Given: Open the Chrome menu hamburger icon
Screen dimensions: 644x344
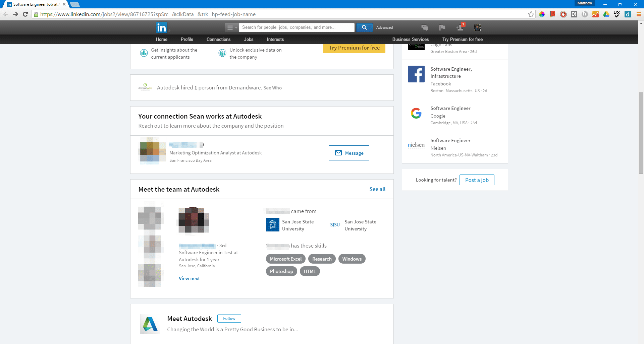Looking at the screenshot, I should click(x=639, y=14).
